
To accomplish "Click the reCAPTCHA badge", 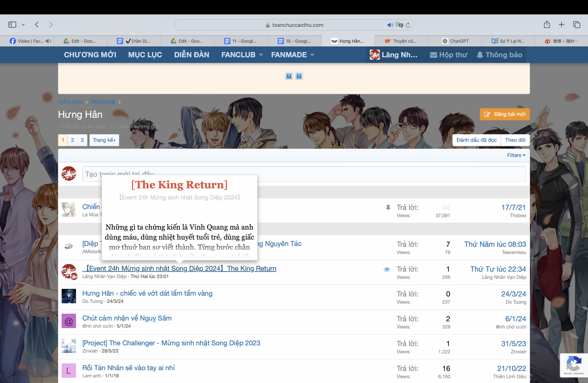I will tap(574, 365).
